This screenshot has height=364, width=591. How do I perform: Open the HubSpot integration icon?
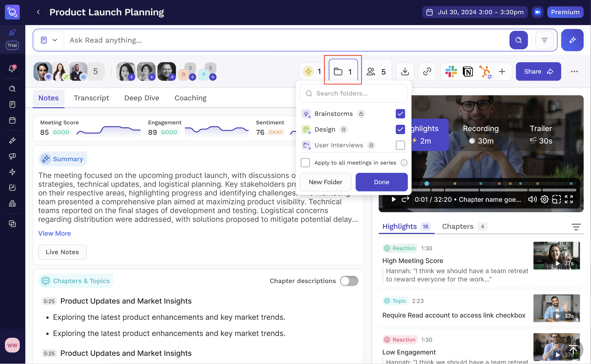pyautogui.click(x=485, y=71)
